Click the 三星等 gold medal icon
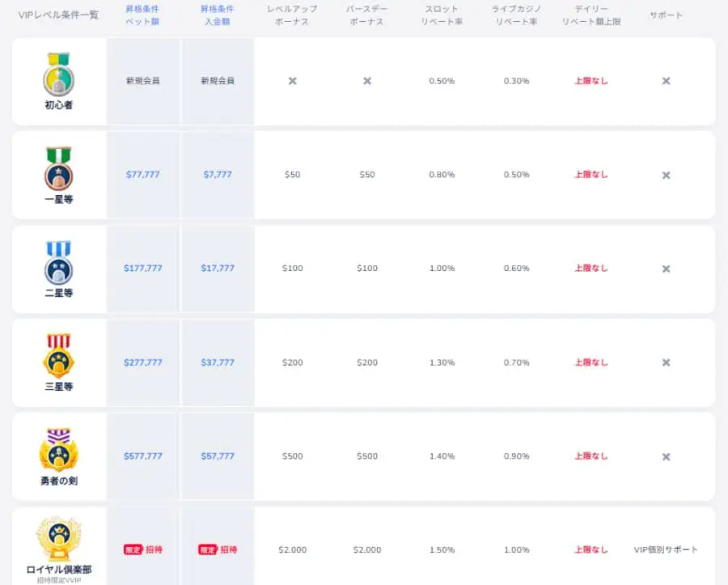728x585 pixels. coord(58,355)
